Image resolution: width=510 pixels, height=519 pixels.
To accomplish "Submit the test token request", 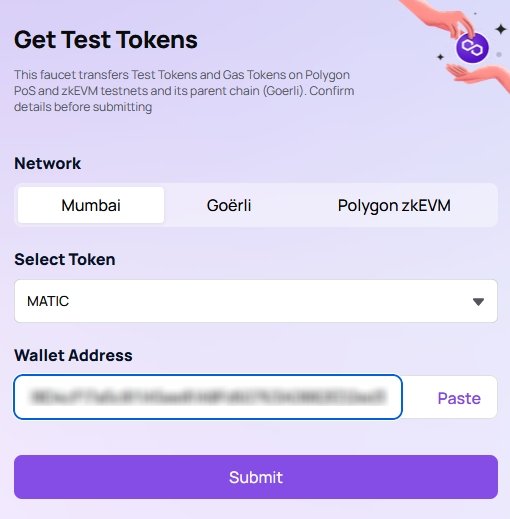I will click(x=256, y=477).
